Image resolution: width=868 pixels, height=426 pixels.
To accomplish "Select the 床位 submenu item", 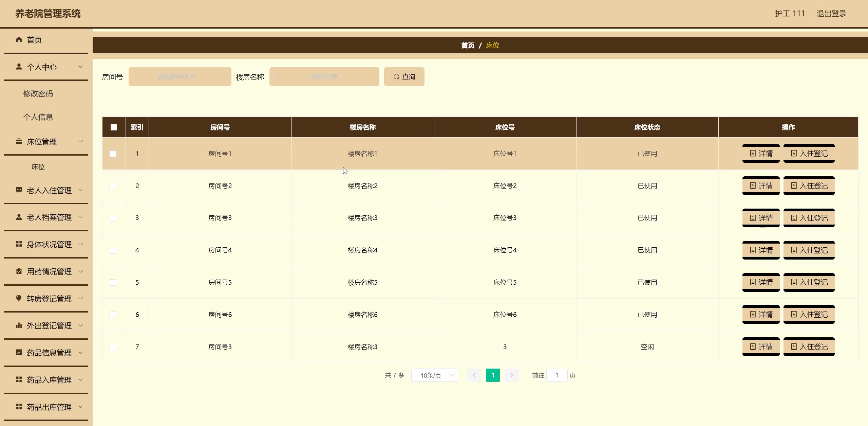I will click(38, 167).
